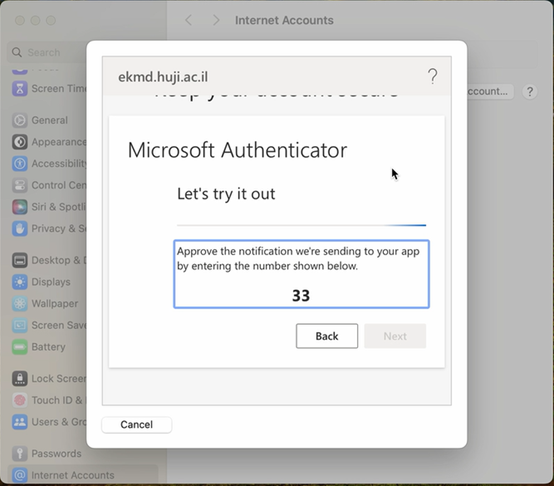The width and height of the screenshot is (554, 486).
Task: Select the Battery sidebar icon
Action: pos(20,347)
